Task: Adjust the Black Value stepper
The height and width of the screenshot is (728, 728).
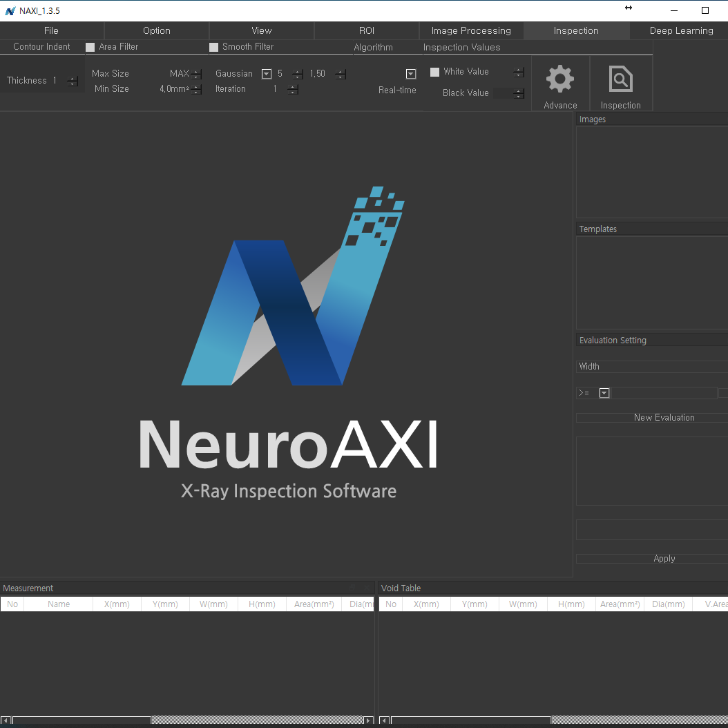Action: [x=519, y=93]
